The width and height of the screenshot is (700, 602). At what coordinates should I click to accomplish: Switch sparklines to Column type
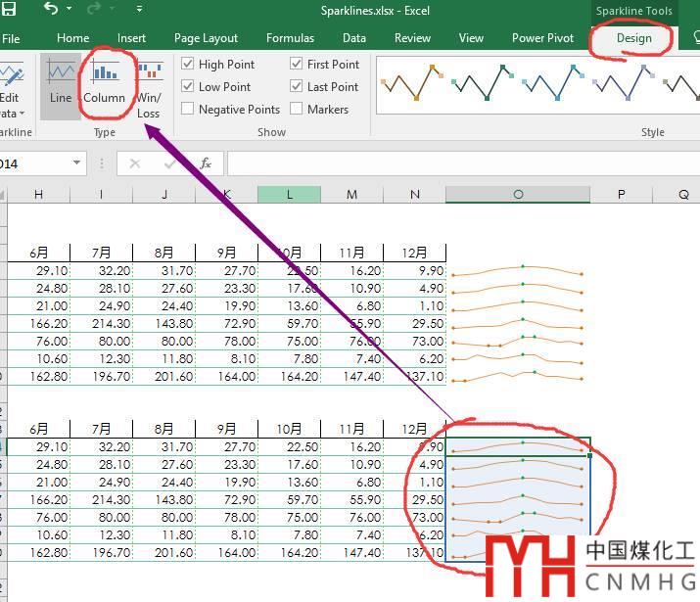tap(104, 84)
